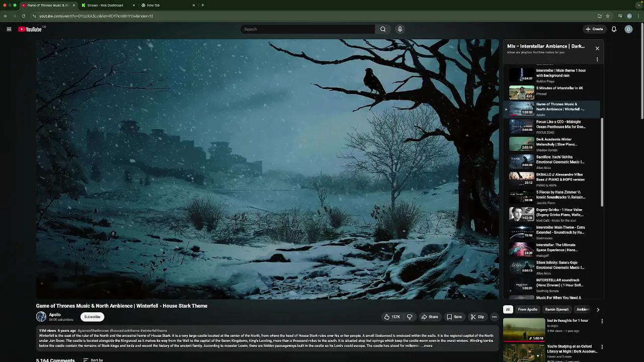Play 'Interstellar | Main theme 1 hour' item

point(552,75)
